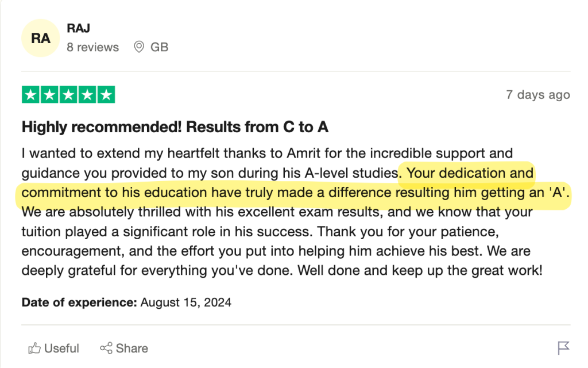Open the 'Highly recommended! Results from C to A' title

coord(175,127)
